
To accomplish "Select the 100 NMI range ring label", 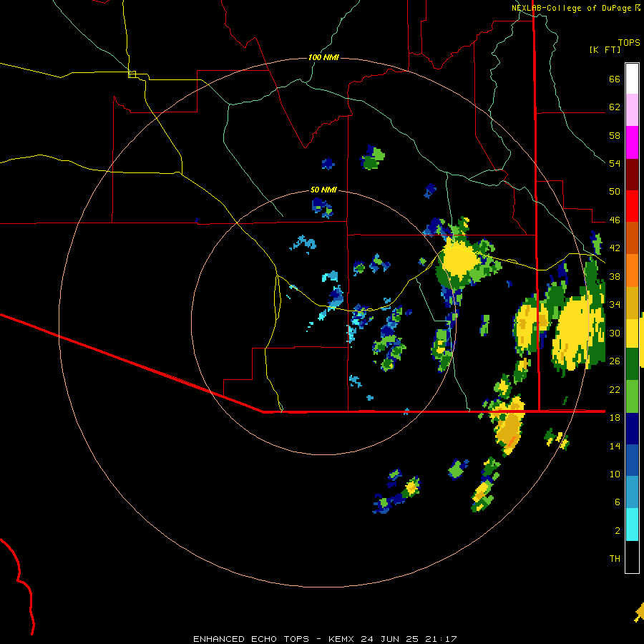I will [323, 57].
